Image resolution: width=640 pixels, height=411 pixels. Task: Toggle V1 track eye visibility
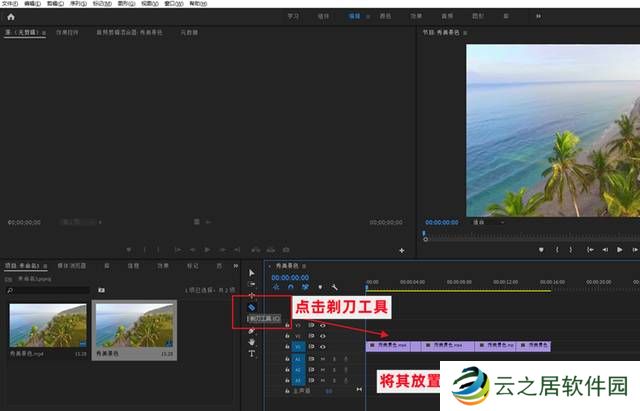point(323,347)
